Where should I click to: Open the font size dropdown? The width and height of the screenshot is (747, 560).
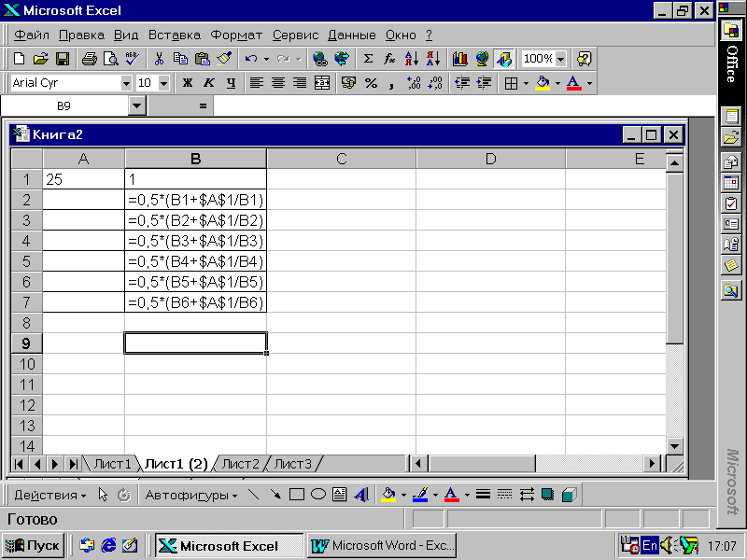(x=163, y=84)
